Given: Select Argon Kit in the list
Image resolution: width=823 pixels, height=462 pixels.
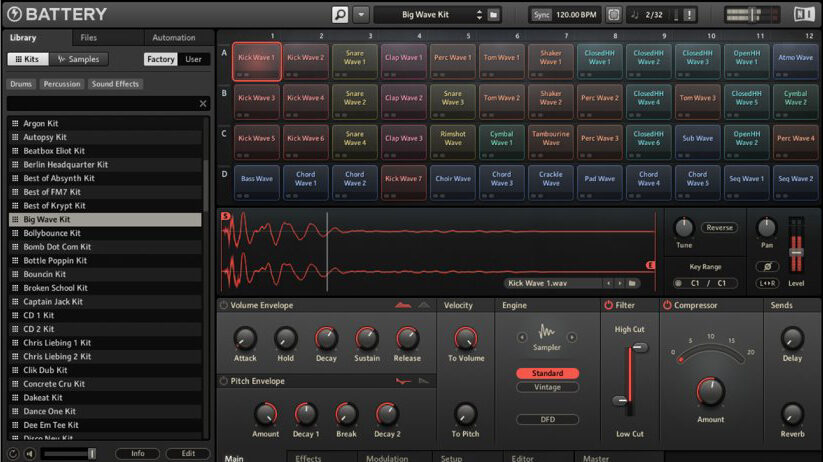Looking at the screenshot, I should [x=105, y=123].
